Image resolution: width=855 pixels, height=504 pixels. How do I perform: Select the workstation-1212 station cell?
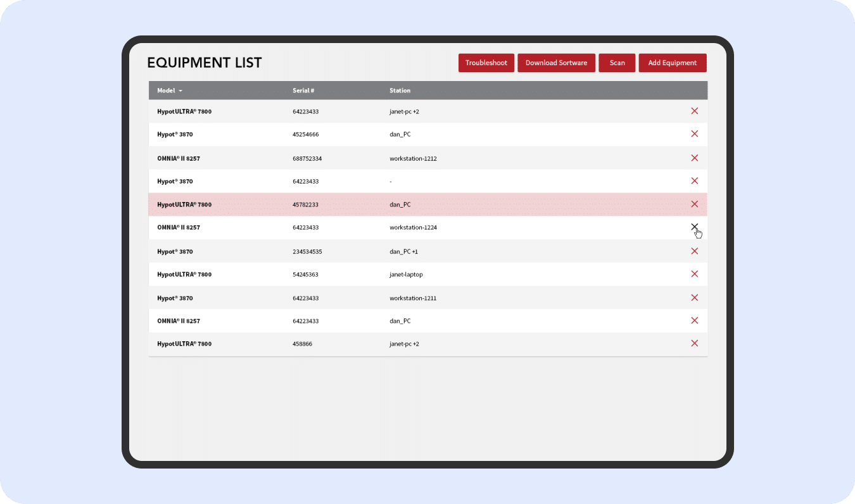coord(413,158)
